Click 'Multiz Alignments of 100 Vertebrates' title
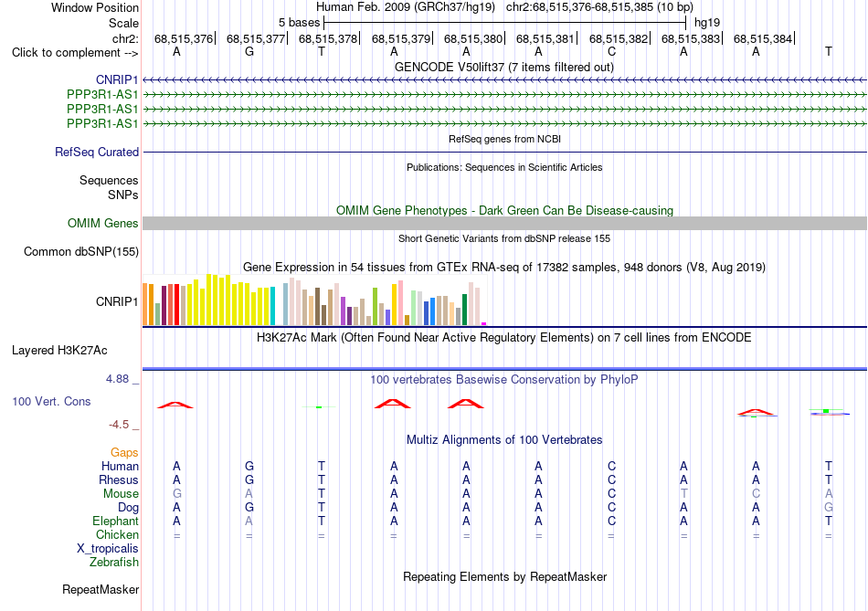 (x=504, y=440)
